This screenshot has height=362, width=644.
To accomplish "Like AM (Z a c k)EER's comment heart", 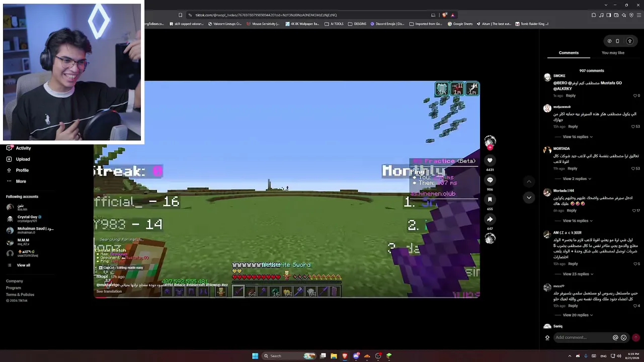I will pos(635,264).
